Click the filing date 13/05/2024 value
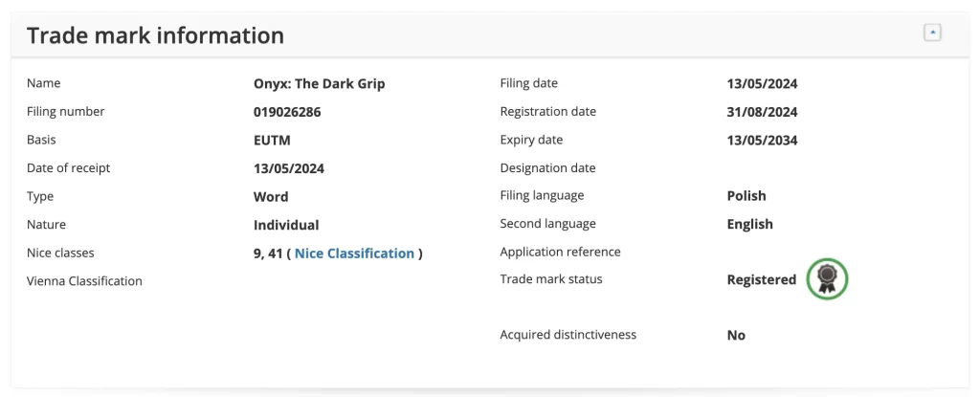The width and height of the screenshot is (980, 397). point(762,84)
